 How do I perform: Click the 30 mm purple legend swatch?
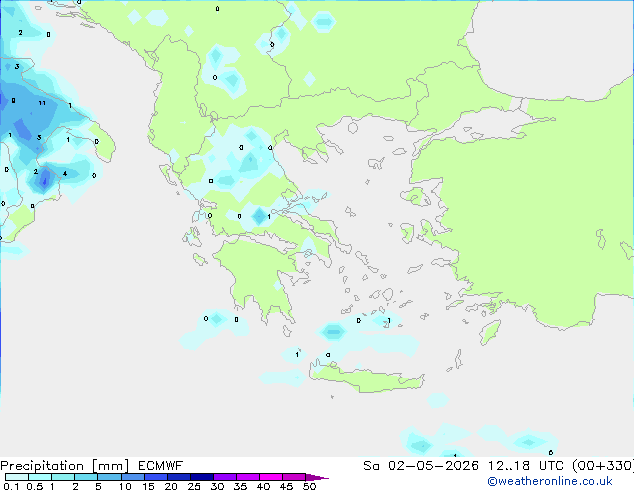pos(225,477)
